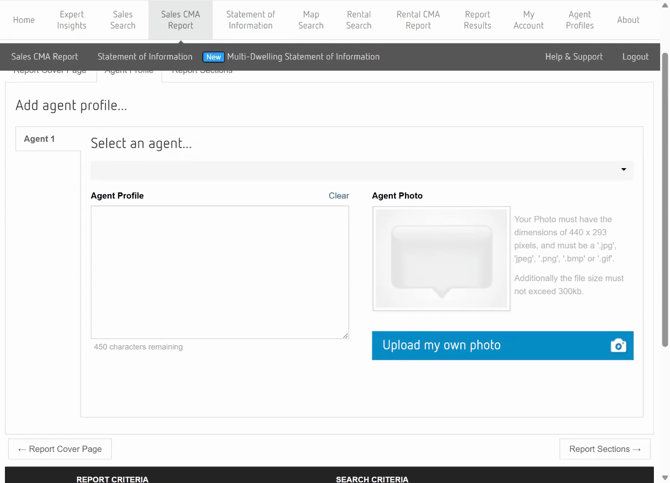Screen dimensions: 670x483
Task: Open Agent Profiles in navigation
Action: pos(579,20)
